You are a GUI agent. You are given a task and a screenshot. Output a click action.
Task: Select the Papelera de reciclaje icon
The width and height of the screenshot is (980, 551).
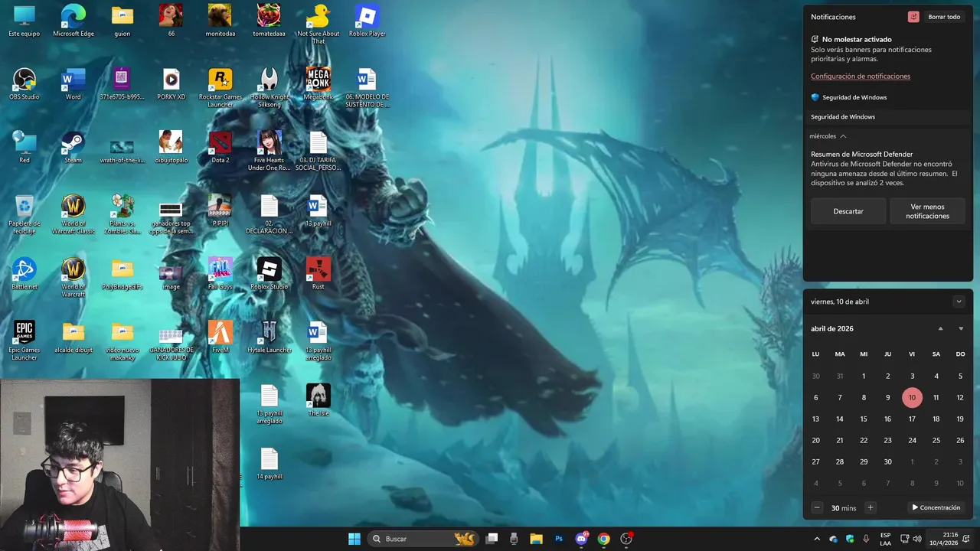[24, 214]
